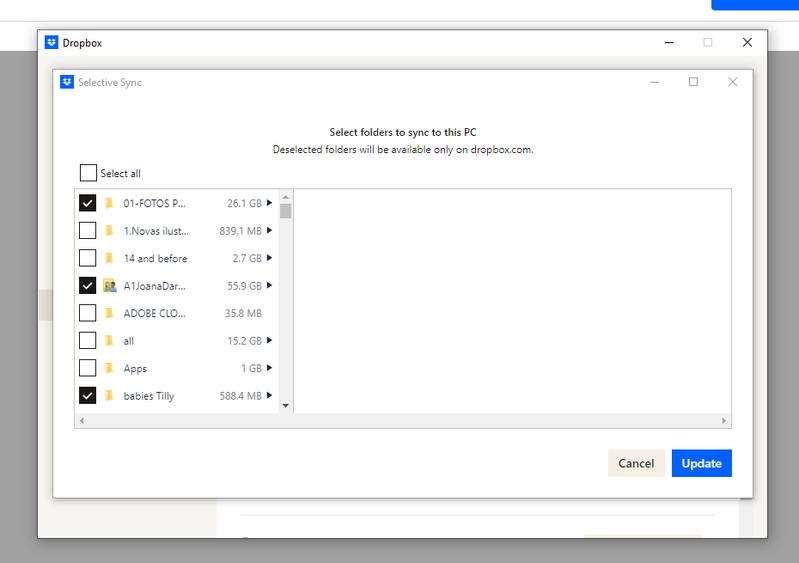799x563 pixels.
Task: Click the Selective Sync Dropbox logo icon
Action: click(67, 82)
